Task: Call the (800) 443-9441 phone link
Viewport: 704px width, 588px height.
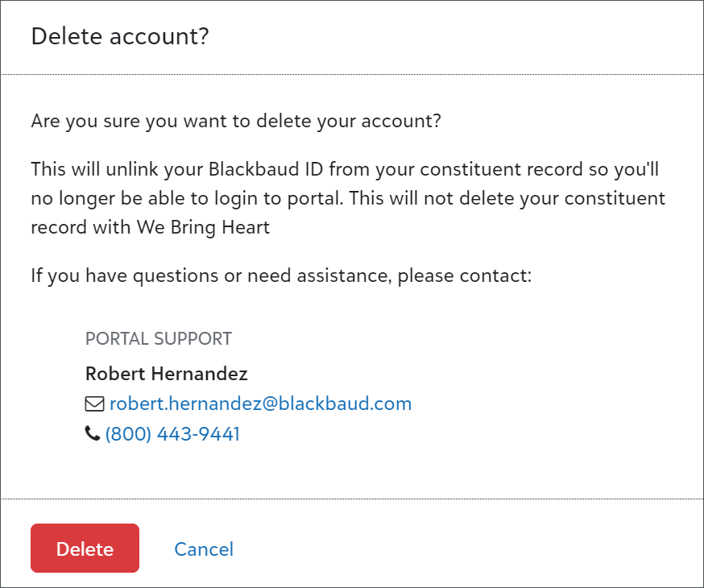Action: [x=172, y=434]
